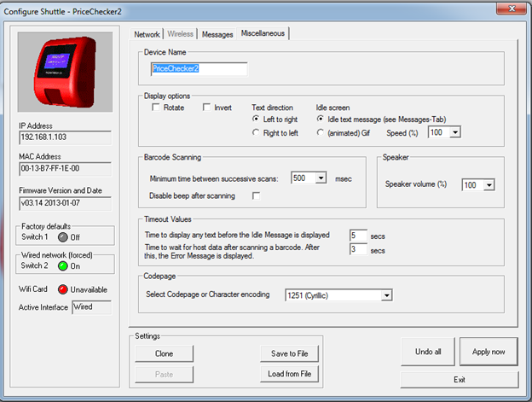Click the Barcode Scanning group label

click(x=172, y=157)
